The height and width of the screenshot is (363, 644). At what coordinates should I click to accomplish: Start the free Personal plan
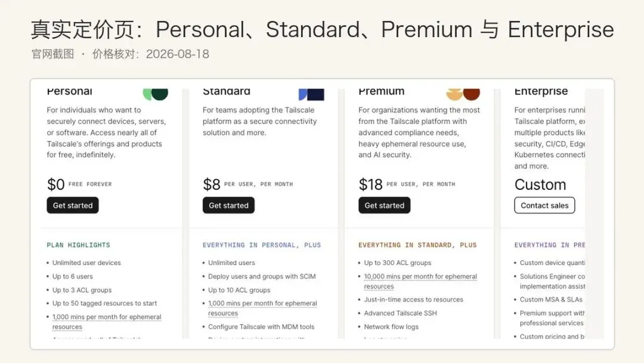pos(73,205)
